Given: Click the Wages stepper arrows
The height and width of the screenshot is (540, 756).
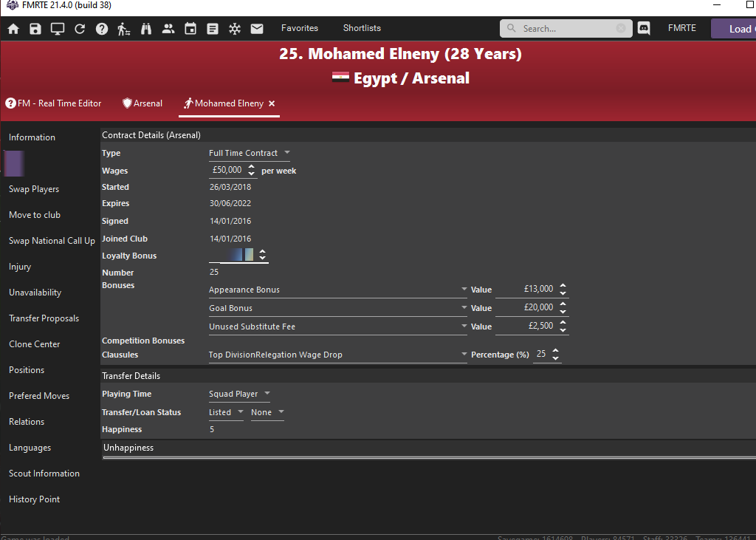Looking at the screenshot, I should [x=251, y=170].
